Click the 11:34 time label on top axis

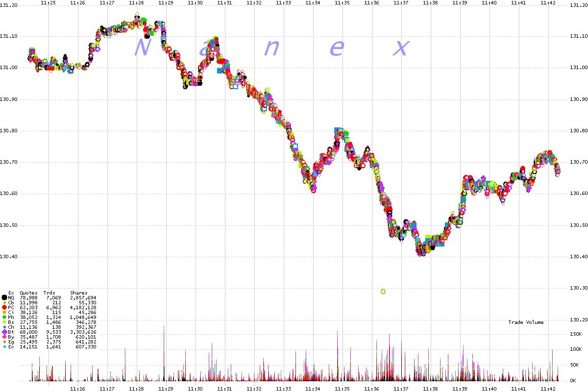[313, 3]
